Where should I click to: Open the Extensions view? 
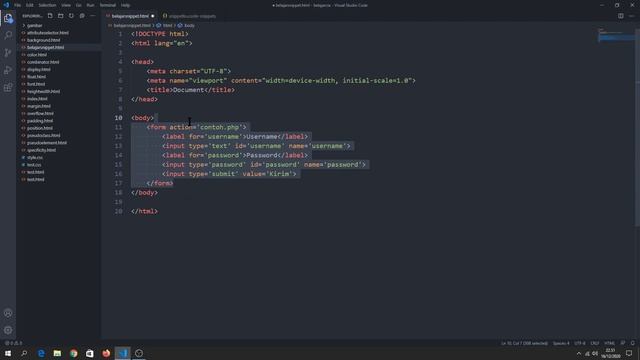(x=8, y=87)
